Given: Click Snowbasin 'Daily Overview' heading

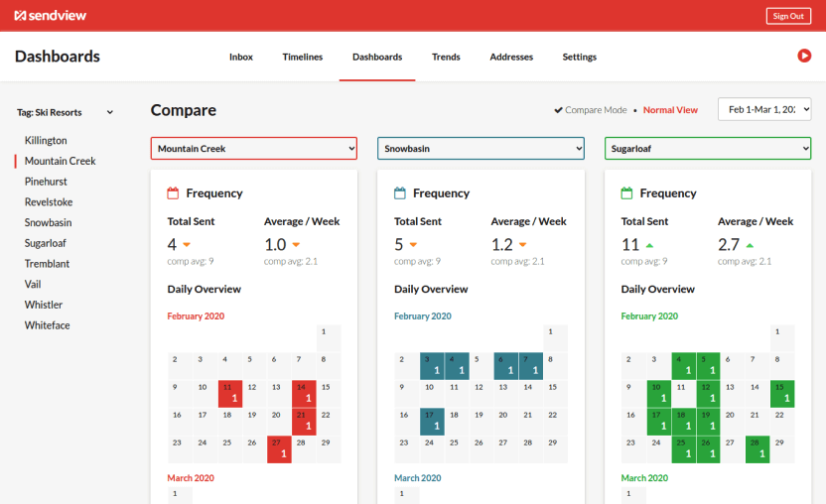Looking at the screenshot, I should (431, 289).
